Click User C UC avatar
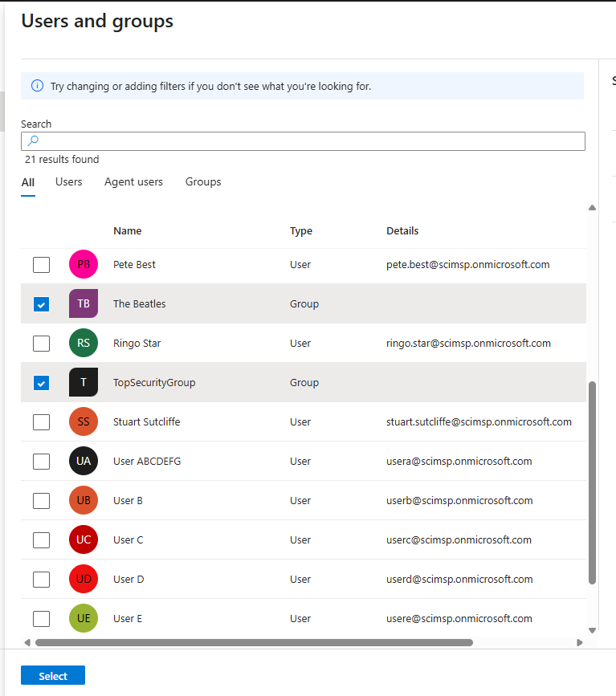616x696 pixels. click(84, 539)
